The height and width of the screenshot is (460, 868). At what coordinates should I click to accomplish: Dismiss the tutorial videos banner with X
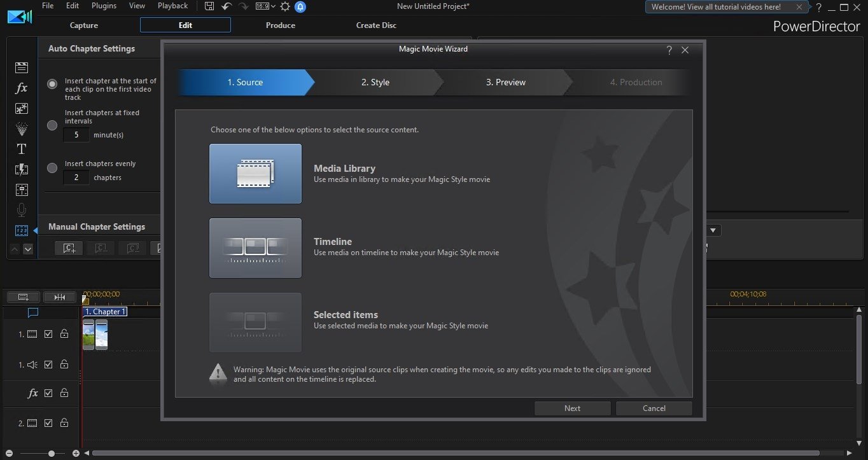click(799, 7)
